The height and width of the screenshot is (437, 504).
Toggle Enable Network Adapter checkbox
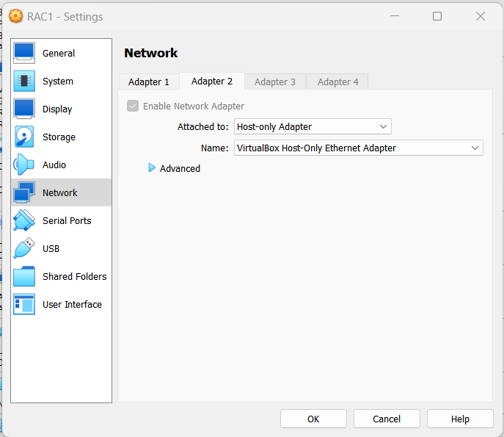click(133, 106)
